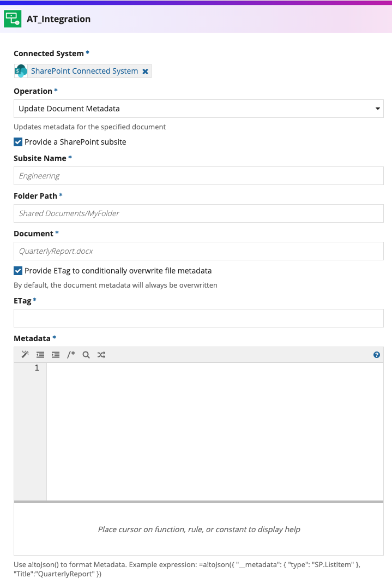Click the shuffle arrows icon in editor toolbar

101,355
